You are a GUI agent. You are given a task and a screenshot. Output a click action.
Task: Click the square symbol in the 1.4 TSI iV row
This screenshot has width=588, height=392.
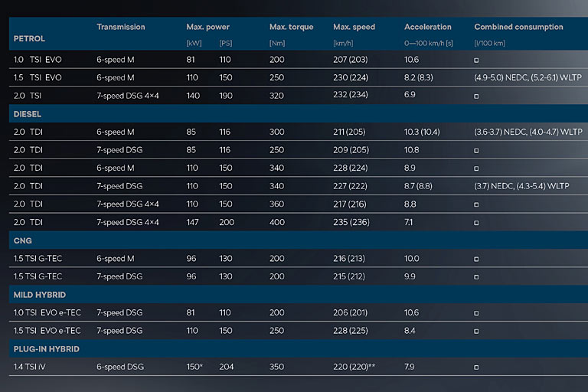click(477, 367)
